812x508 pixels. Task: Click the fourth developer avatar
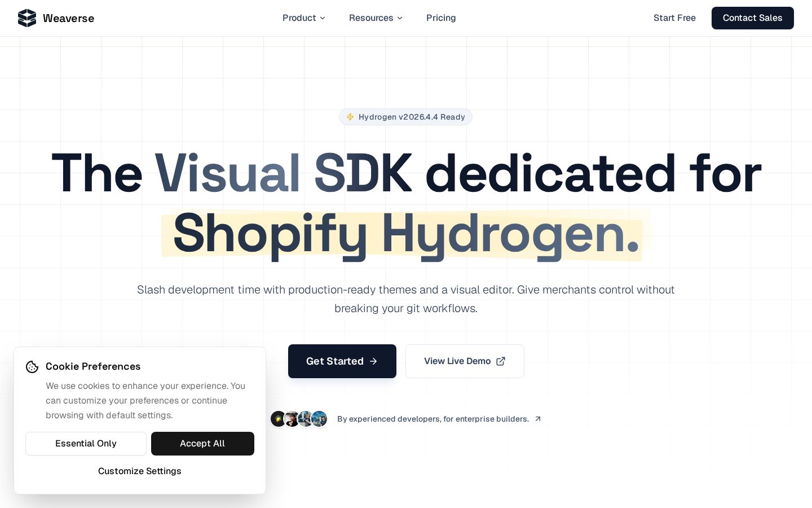point(319,419)
